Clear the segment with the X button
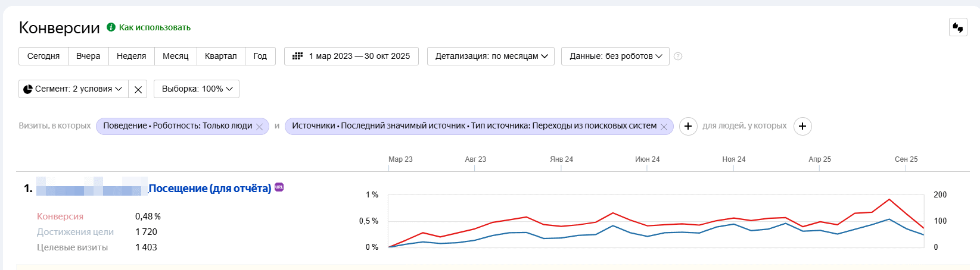980x270 pixels. (138, 89)
